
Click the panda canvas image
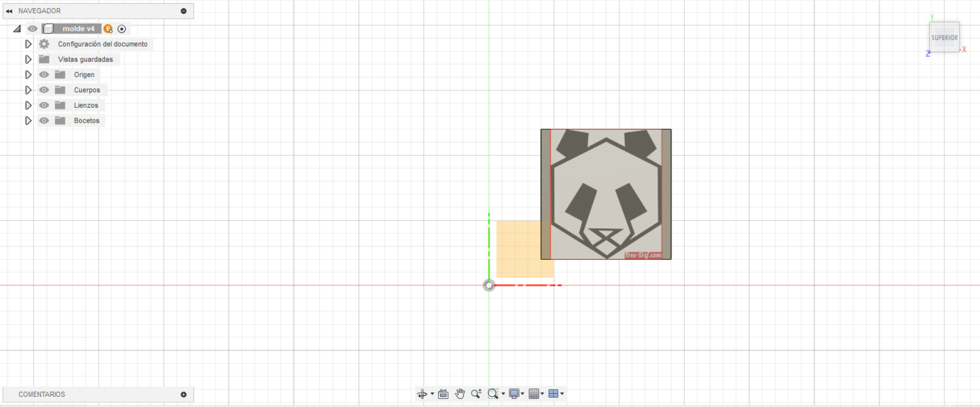pos(606,194)
